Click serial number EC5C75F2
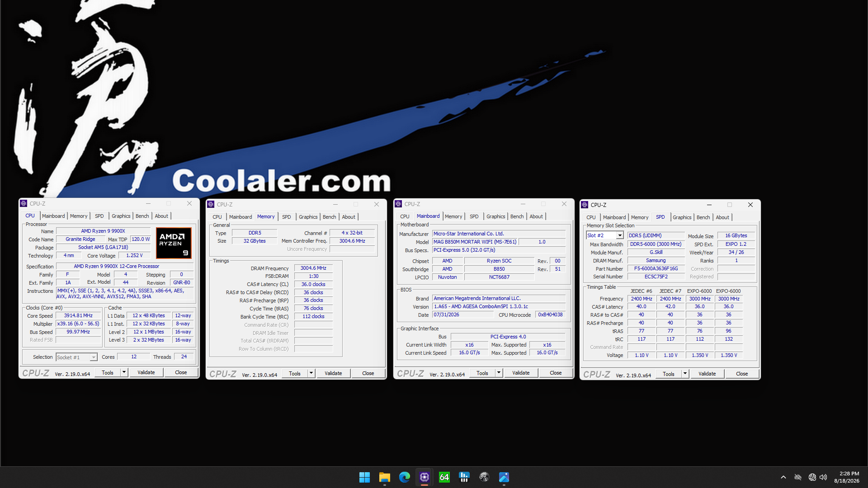The width and height of the screenshot is (868, 488). click(656, 277)
